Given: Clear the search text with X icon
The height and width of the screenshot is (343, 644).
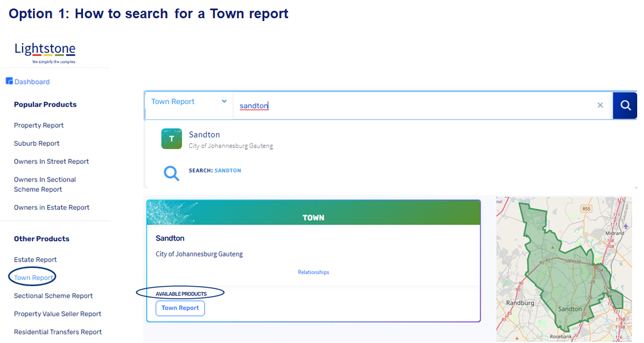Looking at the screenshot, I should [x=600, y=105].
